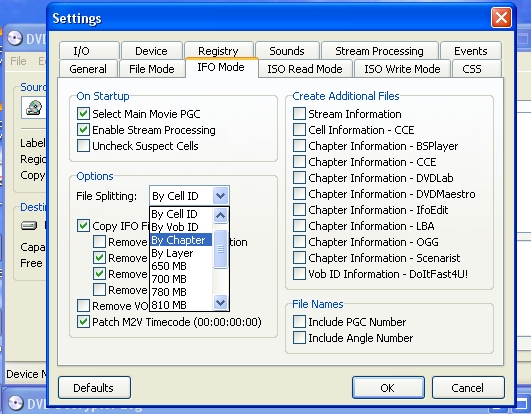Click the DVD disc icon in background title bar

pyautogui.click(x=14, y=39)
